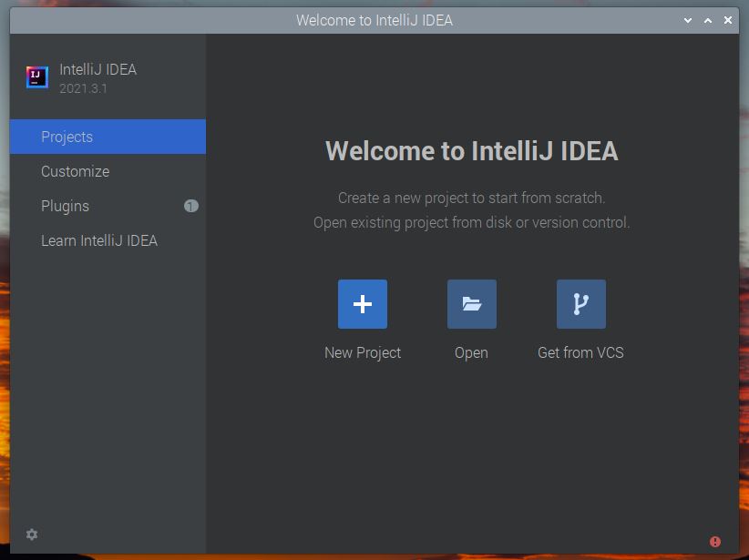Screen dimensions: 749x560
Task: Click the large Welcome to IntelliJ IDEA heading
Action: pos(471,151)
